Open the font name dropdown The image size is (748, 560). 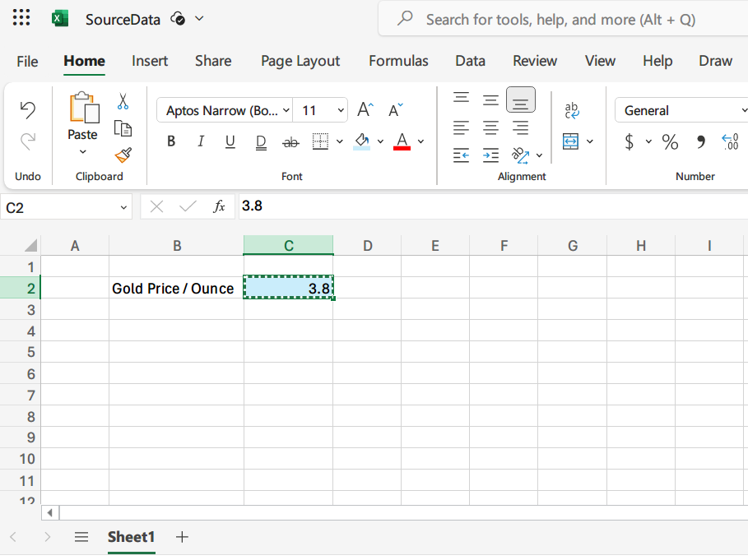pos(283,109)
